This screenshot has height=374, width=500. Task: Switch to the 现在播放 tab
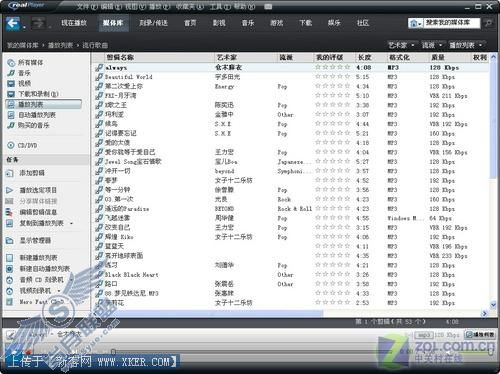(74, 23)
